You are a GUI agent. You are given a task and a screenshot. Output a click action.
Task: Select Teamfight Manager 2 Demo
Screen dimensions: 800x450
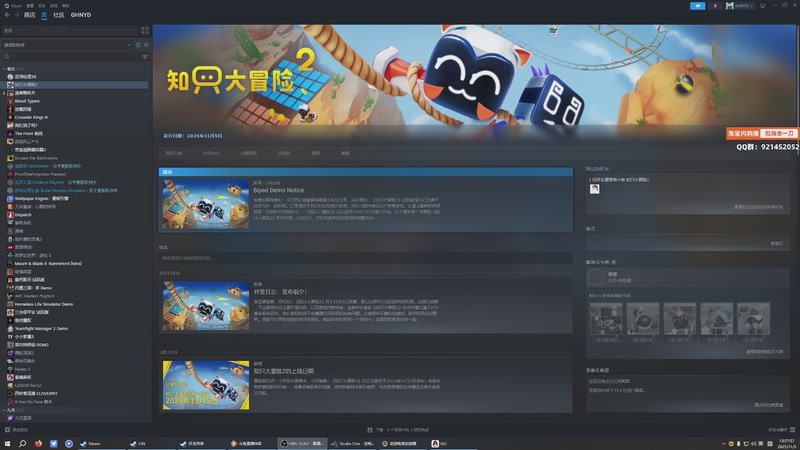[x=41, y=329]
